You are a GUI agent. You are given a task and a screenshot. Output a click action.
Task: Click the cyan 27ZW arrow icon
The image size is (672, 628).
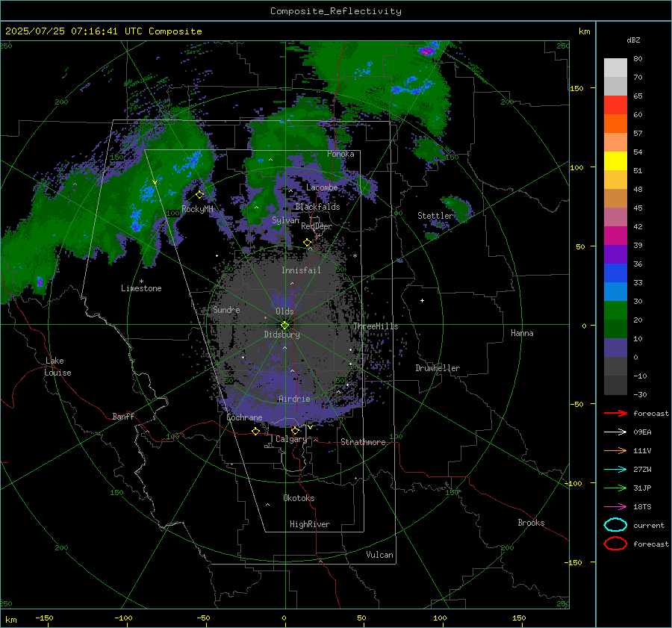point(615,470)
